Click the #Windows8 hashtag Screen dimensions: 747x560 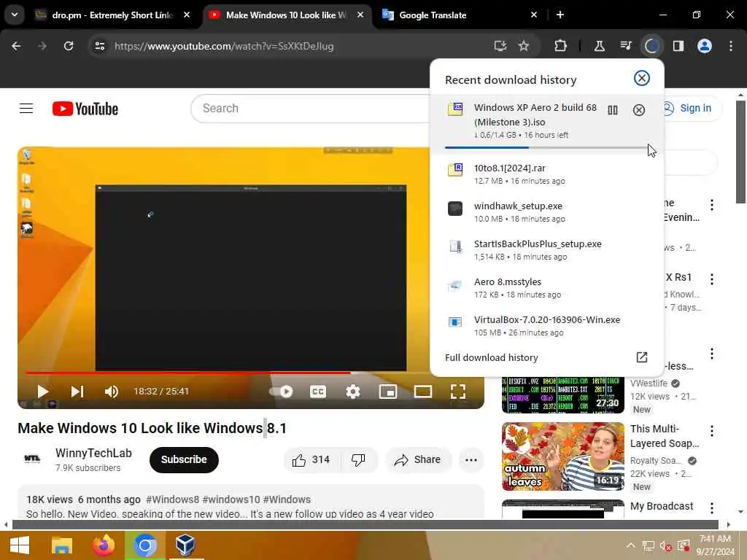coord(172,499)
